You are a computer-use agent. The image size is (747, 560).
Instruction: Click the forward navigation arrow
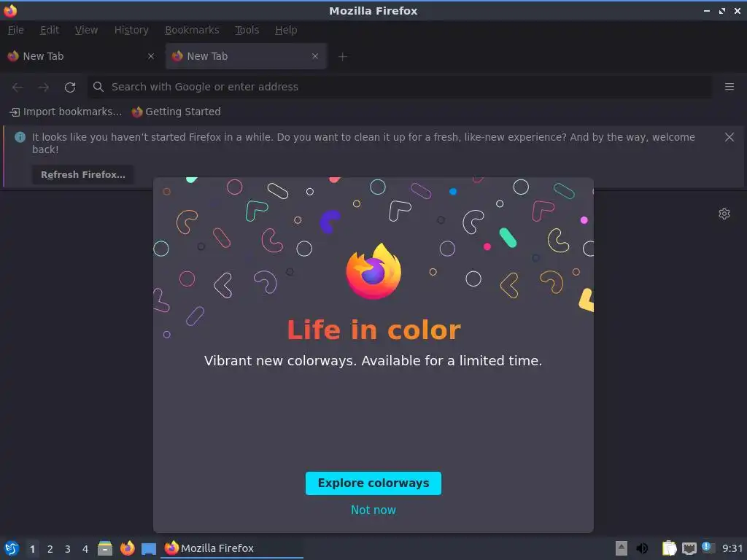tap(43, 87)
